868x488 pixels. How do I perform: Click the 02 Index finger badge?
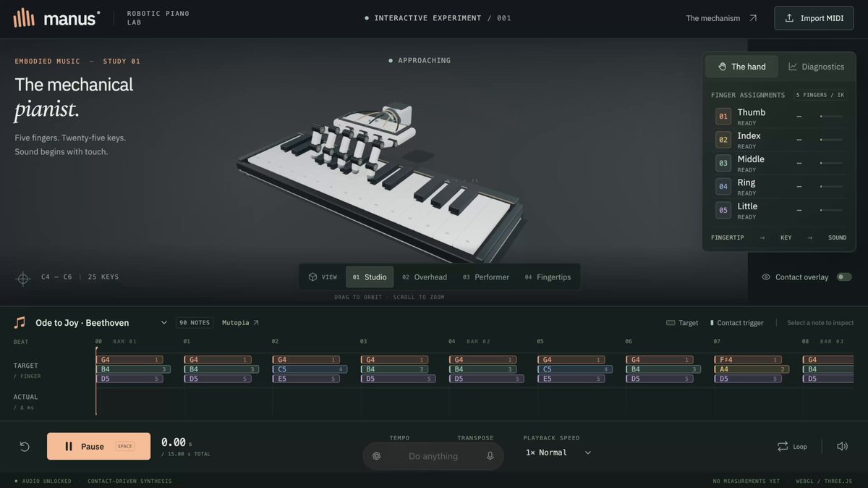point(723,140)
